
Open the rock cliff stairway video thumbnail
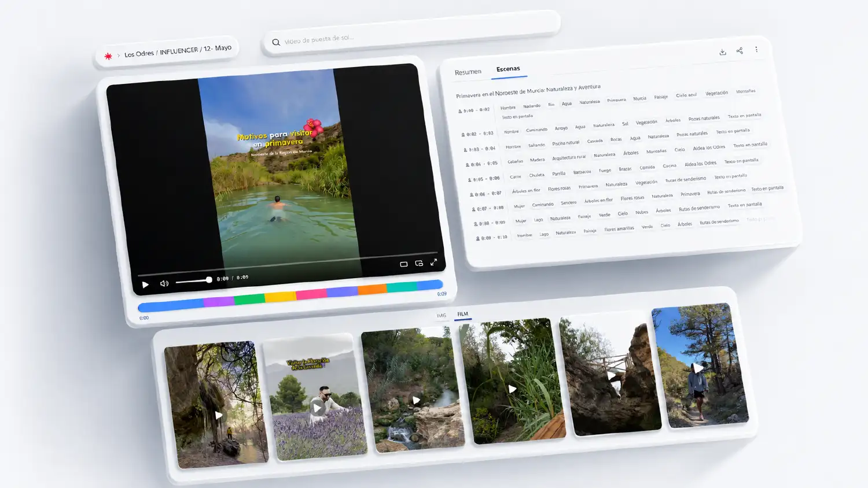tap(611, 374)
